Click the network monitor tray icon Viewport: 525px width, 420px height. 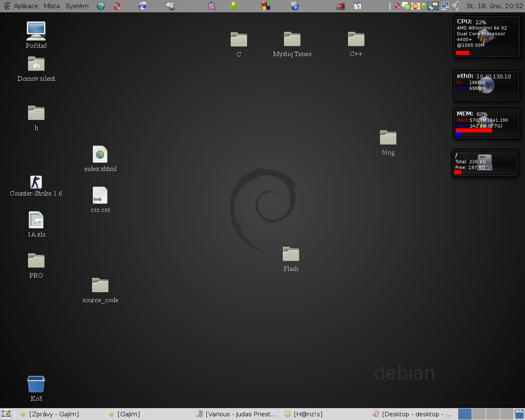445,6
